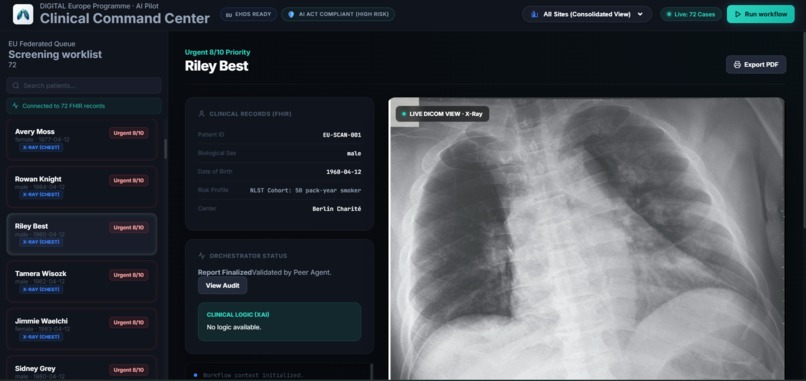Click the NLST Cohort risk profile value

305,190
